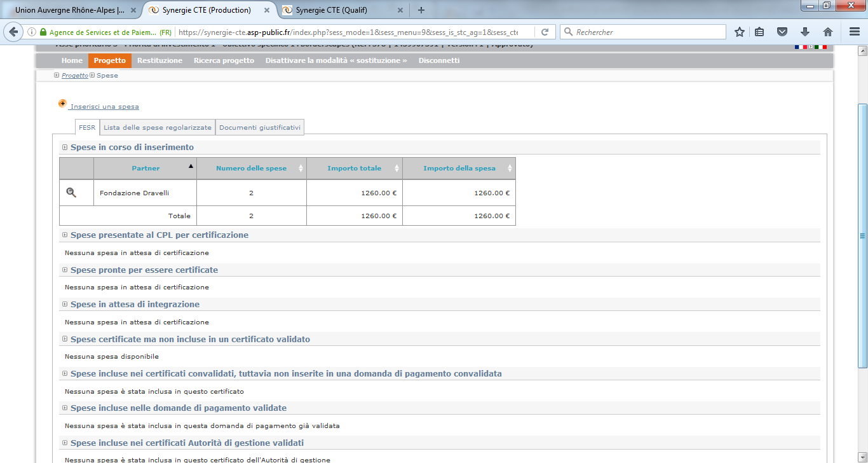Click 'Nessuna spesa è stata inclusa in questo certificato'
Screen dimensions: 868x463
coord(154,391)
